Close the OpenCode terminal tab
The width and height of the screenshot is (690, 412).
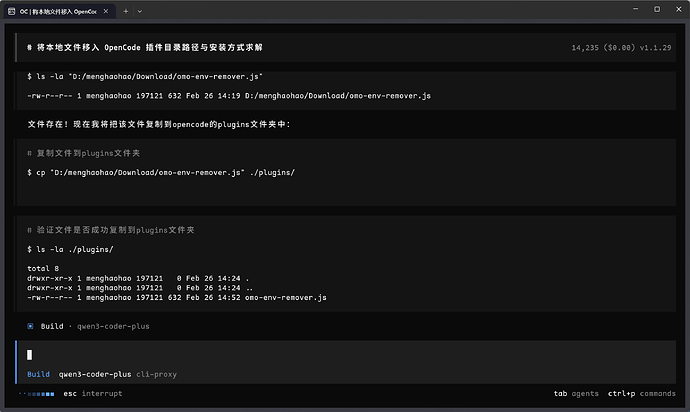pos(106,11)
